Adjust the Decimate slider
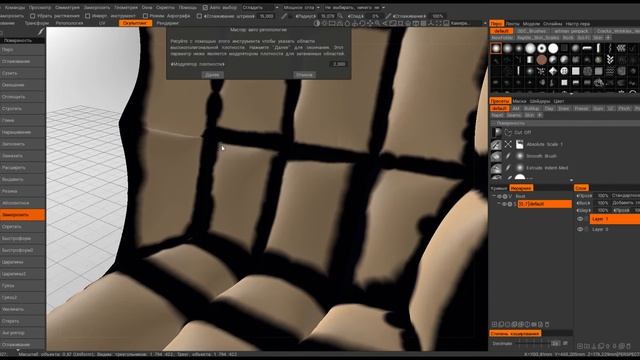 [x=533, y=343]
